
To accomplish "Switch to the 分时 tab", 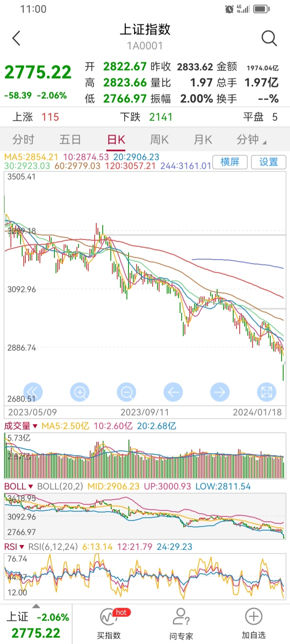I will click(x=23, y=140).
